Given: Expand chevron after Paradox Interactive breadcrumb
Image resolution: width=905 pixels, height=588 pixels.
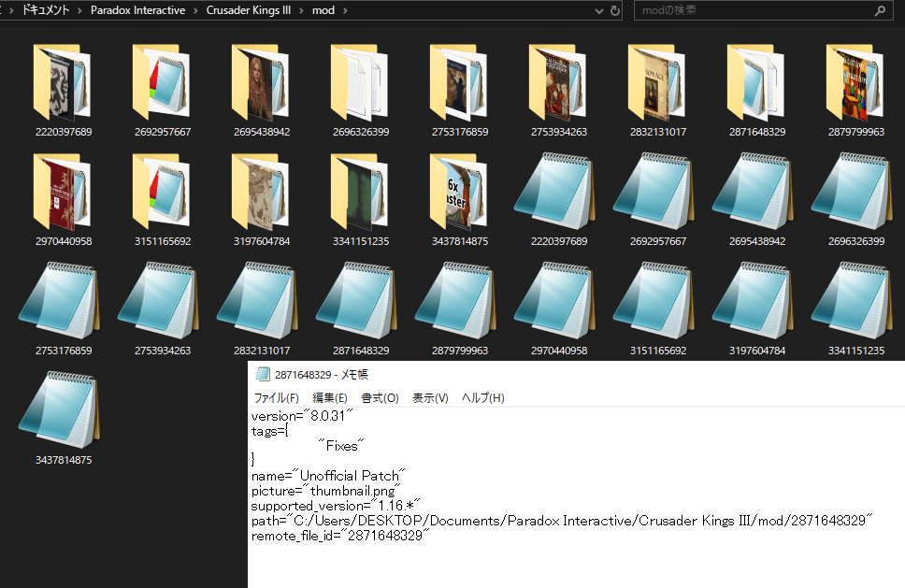Looking at the screenshot, I should tap(195, 10).
